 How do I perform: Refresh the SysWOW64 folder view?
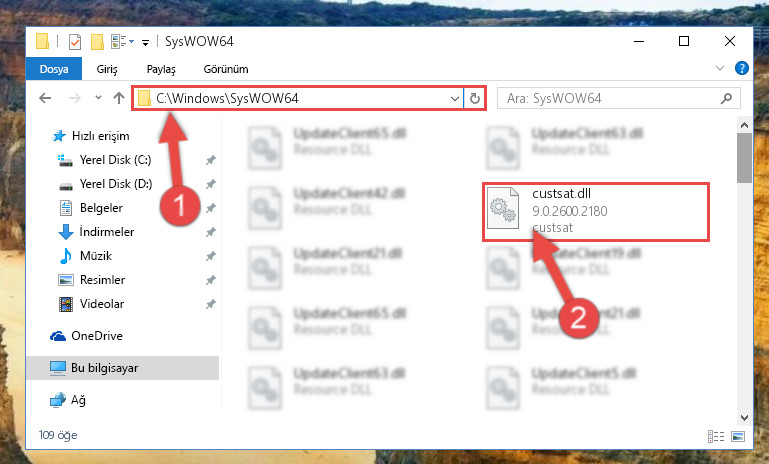coord(474,99)
